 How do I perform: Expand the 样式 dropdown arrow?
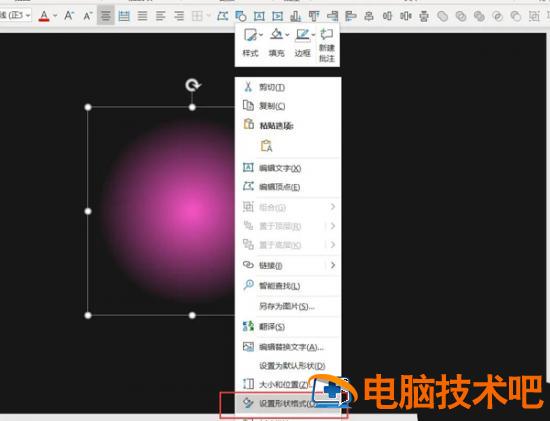pyautogui.click(x=261, y=35)
